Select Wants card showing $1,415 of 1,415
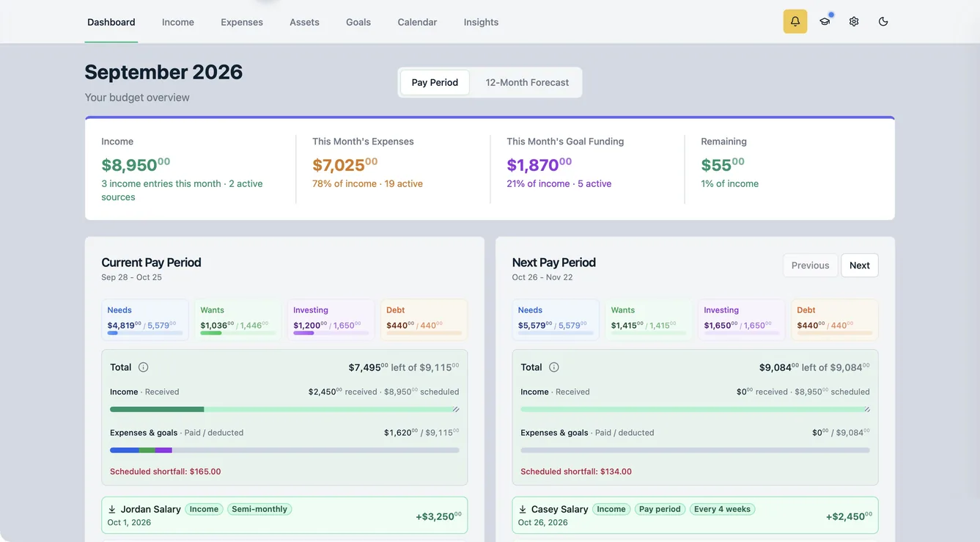This screenshot has width=980, height=542. 649,320
